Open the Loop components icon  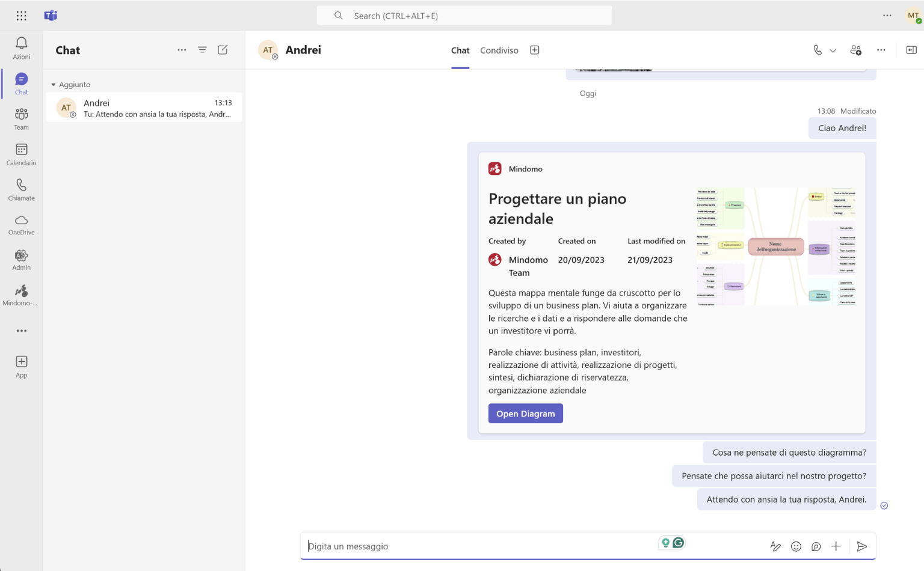click(x=816, y=546)
